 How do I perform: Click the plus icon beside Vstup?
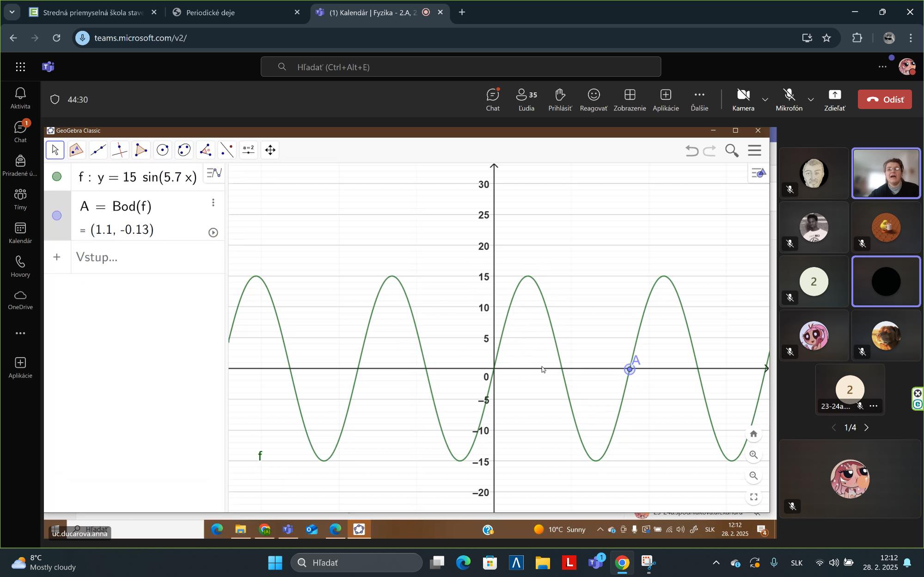click(57, 257)
